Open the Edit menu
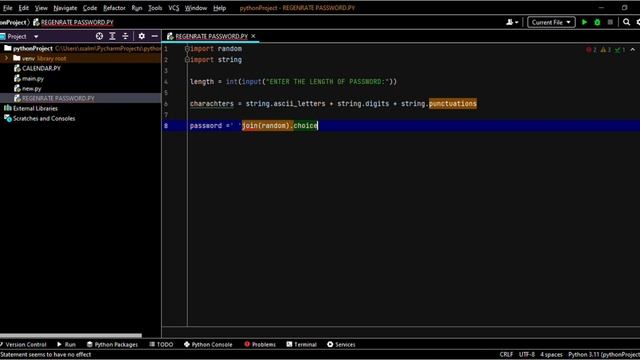This screenshot has width=640, height=360. point(24,8)
